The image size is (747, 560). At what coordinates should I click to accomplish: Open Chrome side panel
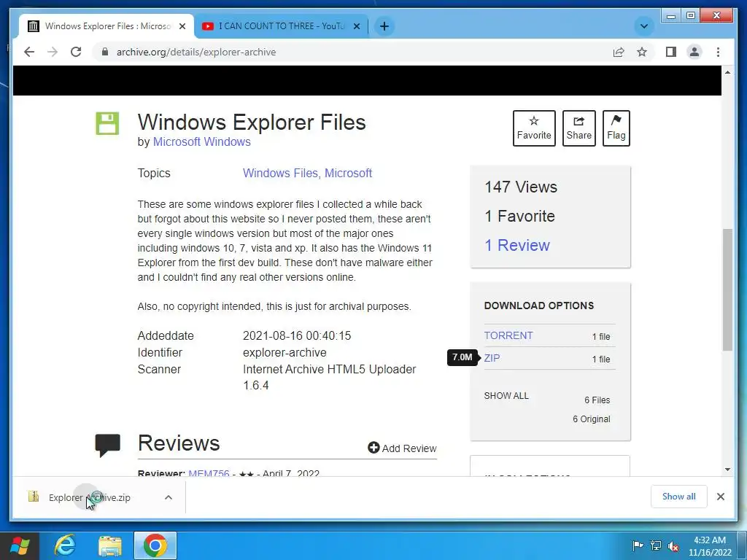click(671, 52)
